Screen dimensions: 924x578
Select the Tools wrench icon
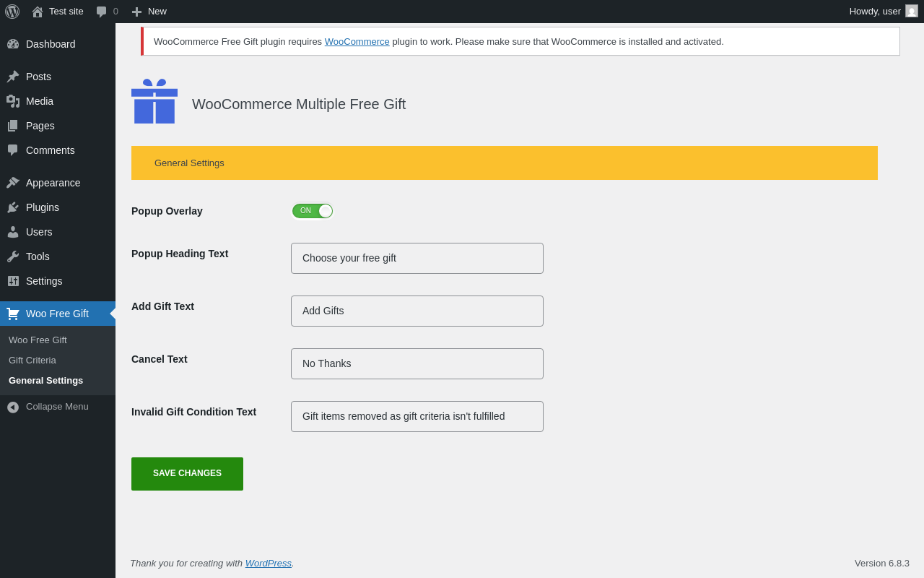coord(13,256)
